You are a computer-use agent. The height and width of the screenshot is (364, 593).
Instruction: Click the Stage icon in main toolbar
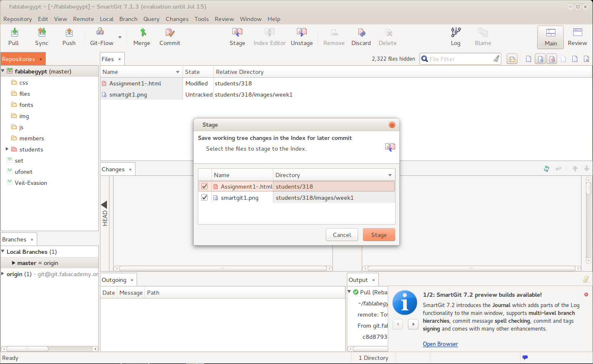[x=237, y=32]
